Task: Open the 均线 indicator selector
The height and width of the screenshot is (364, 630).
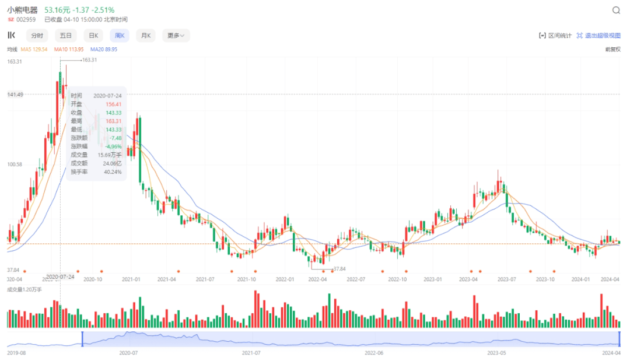Action: 12,50
